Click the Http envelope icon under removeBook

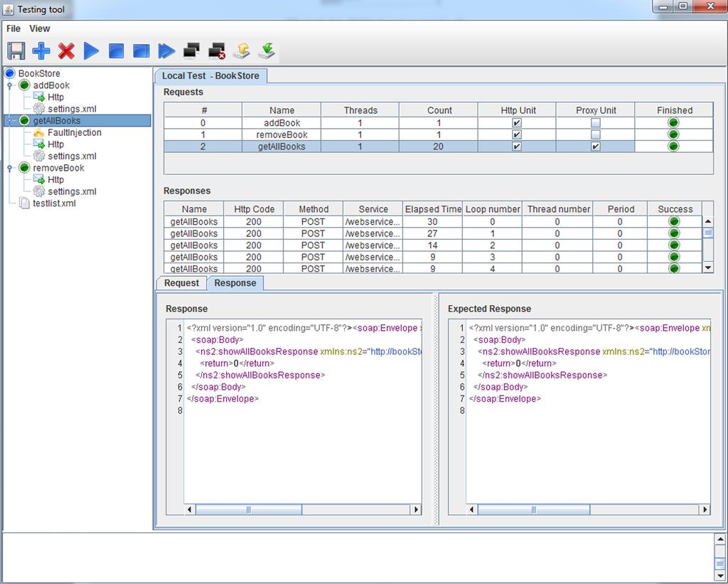click(x=39, y=179)
